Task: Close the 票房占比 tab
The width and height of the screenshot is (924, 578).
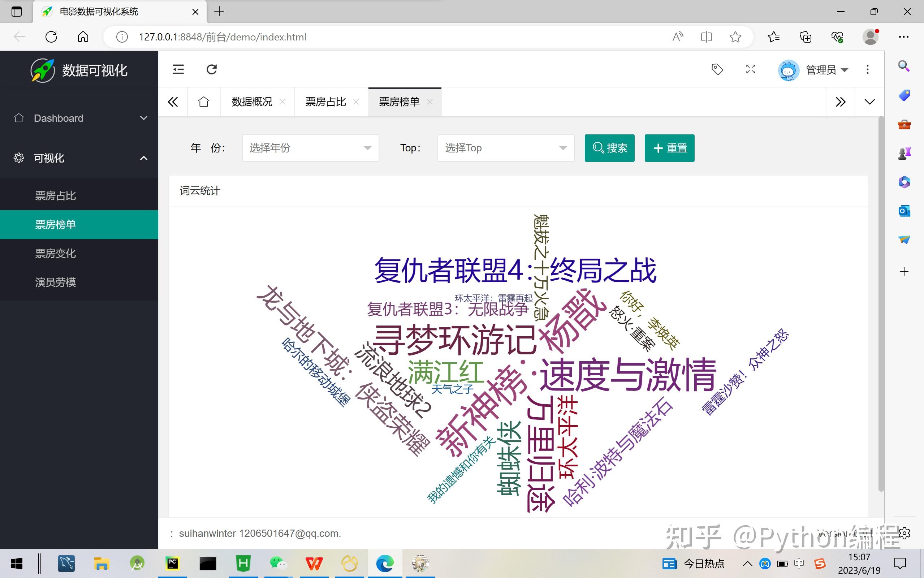Action: tap(356, 102)
